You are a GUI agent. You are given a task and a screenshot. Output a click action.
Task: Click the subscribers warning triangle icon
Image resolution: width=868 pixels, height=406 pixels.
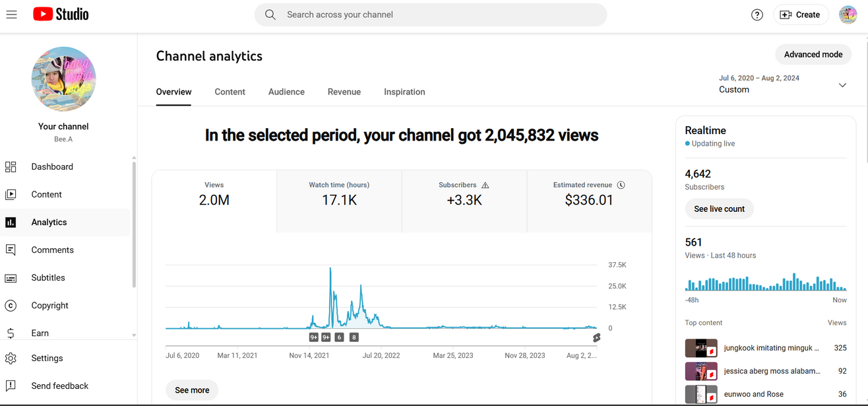(x=485, y=186)
